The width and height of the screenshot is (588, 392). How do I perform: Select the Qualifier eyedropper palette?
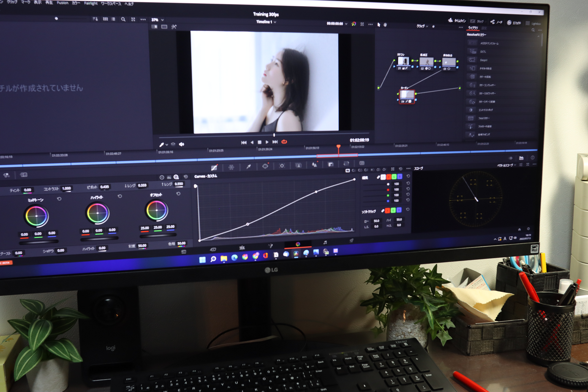click(248, 166)
